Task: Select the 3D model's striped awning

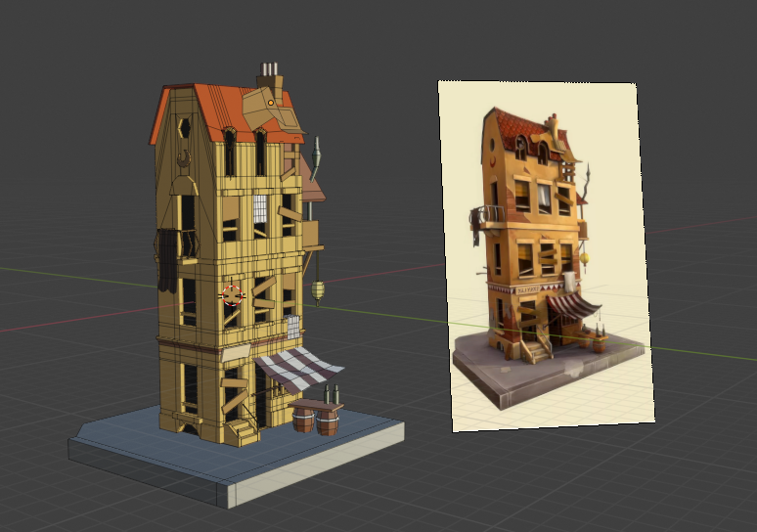Action: [298, 369]
